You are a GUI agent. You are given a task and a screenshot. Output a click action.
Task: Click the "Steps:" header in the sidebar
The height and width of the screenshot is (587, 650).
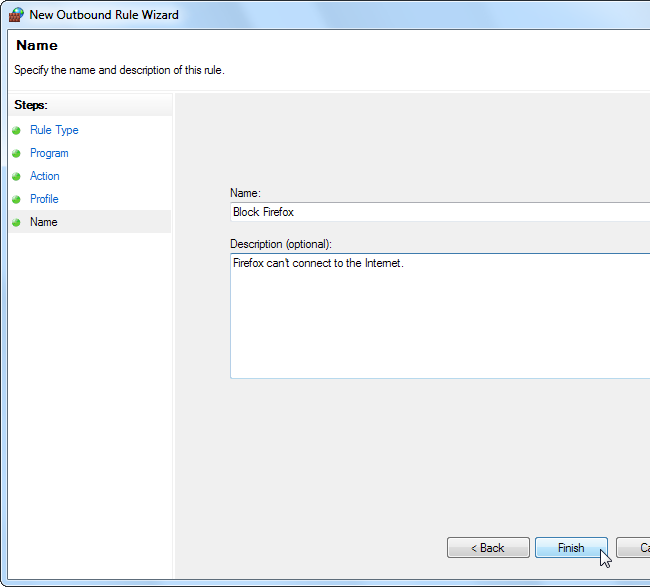coord(31,104)
